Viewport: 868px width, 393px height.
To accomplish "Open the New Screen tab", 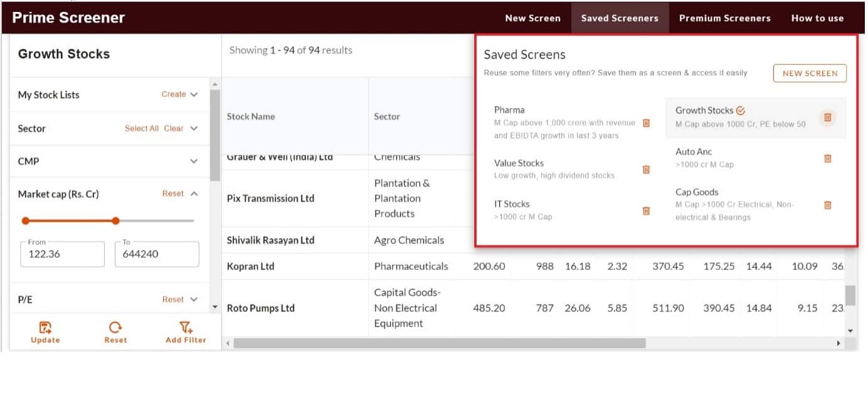I will pos(533,18).
